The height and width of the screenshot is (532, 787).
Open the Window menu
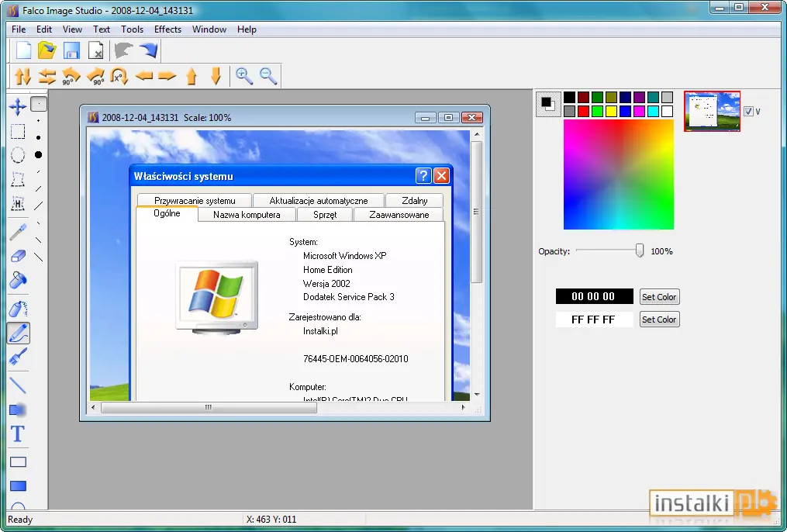click(209, 29)
